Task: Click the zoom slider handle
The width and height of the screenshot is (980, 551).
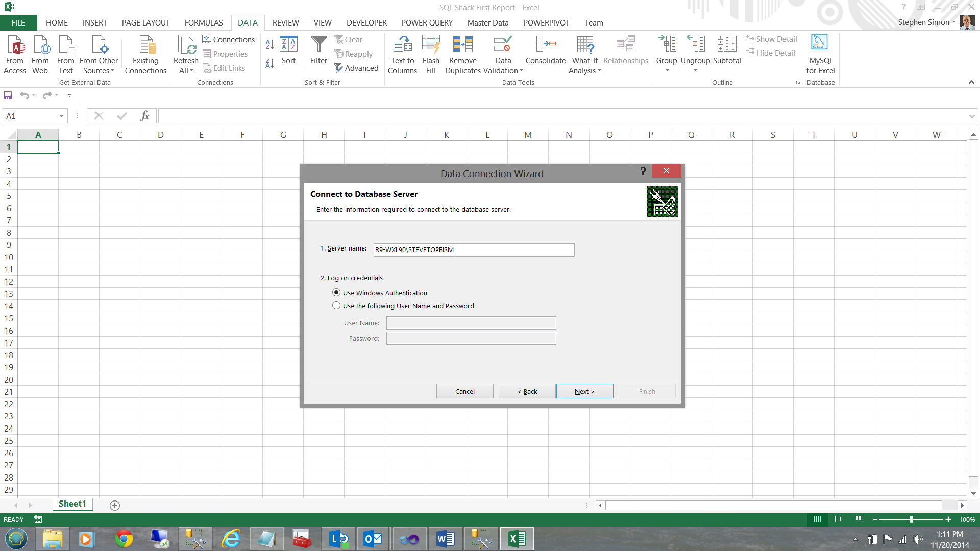Action: pyautogui.click(x=911, y=519)
